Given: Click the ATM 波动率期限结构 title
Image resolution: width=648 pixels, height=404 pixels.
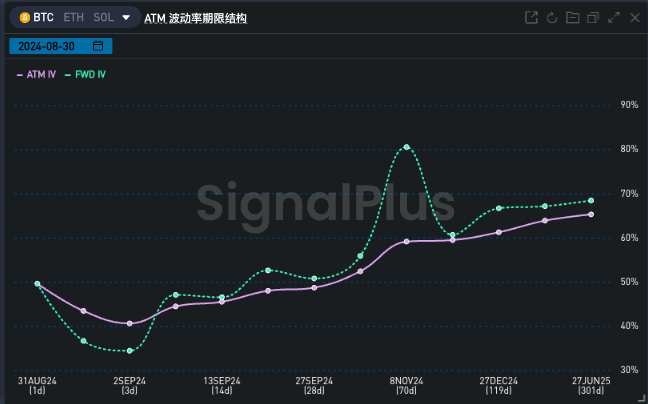Looking at the screenshot, I should click(x=195, y=18).
